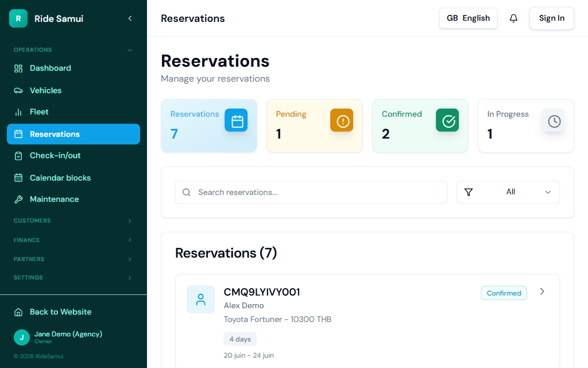Screen dimensions: 588x368
Task: Click the Back to Website home icon
Action: [18, 312]
